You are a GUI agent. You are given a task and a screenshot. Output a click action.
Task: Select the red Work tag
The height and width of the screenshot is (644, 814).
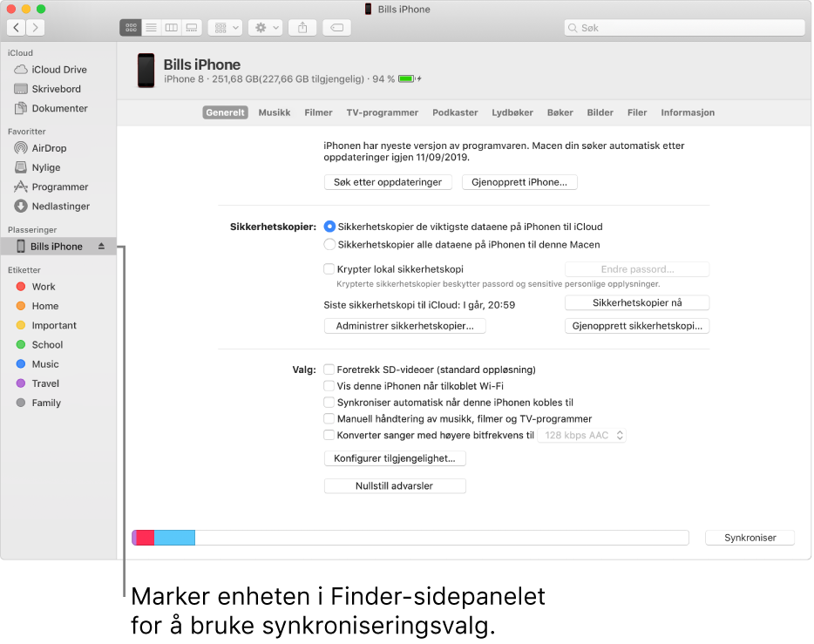tap(58, 287)
